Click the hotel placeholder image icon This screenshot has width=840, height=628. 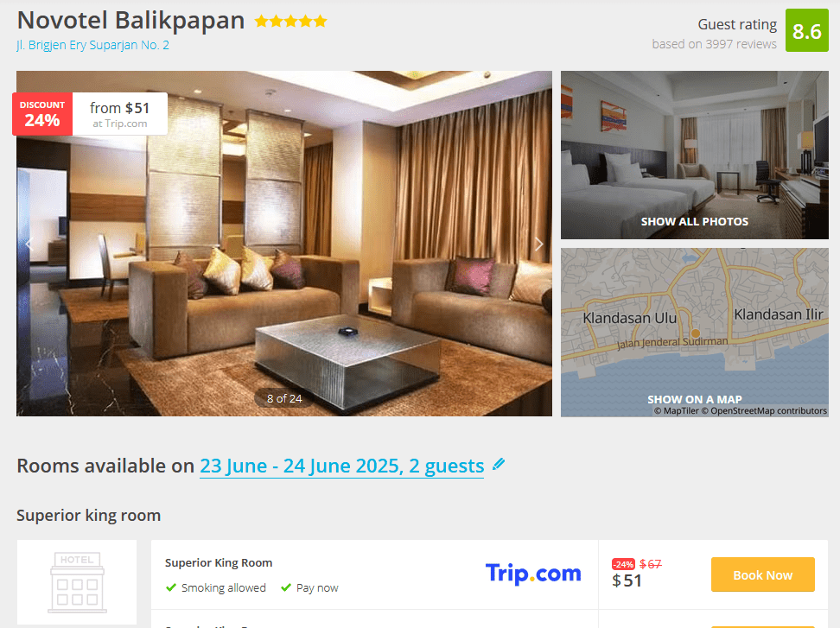[x=77, y=582]
